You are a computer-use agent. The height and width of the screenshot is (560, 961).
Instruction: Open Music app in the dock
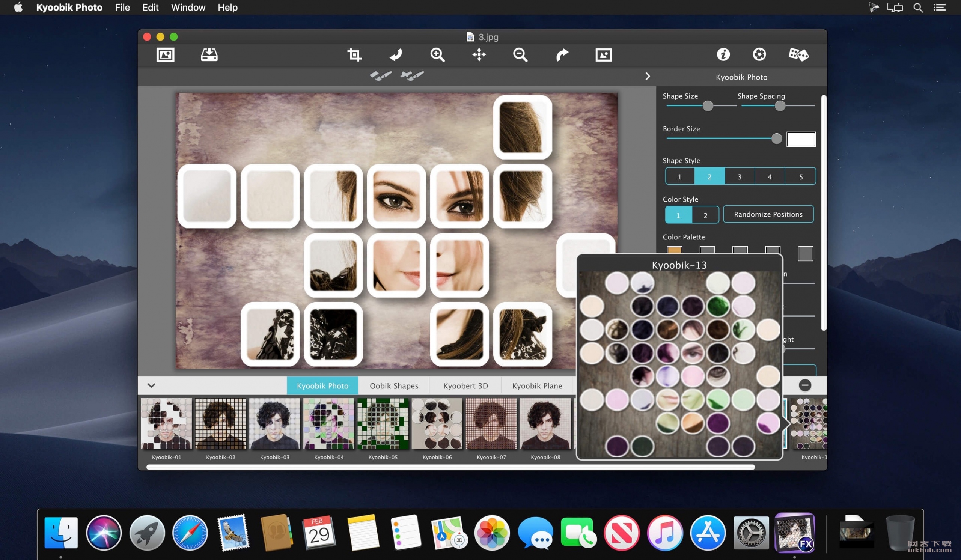tap(665, 533)
